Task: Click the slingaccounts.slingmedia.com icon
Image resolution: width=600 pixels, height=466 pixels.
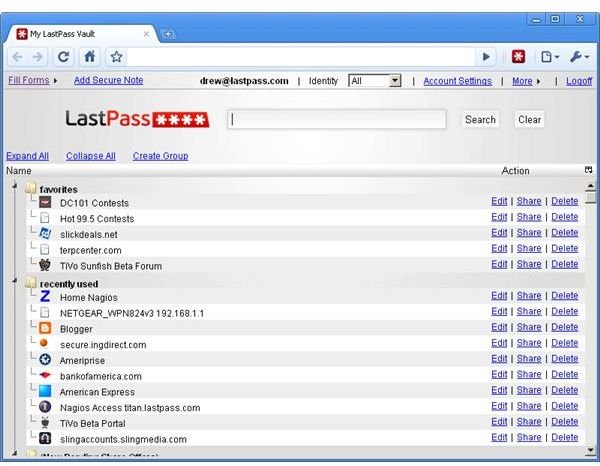Action: pos(45,438)
